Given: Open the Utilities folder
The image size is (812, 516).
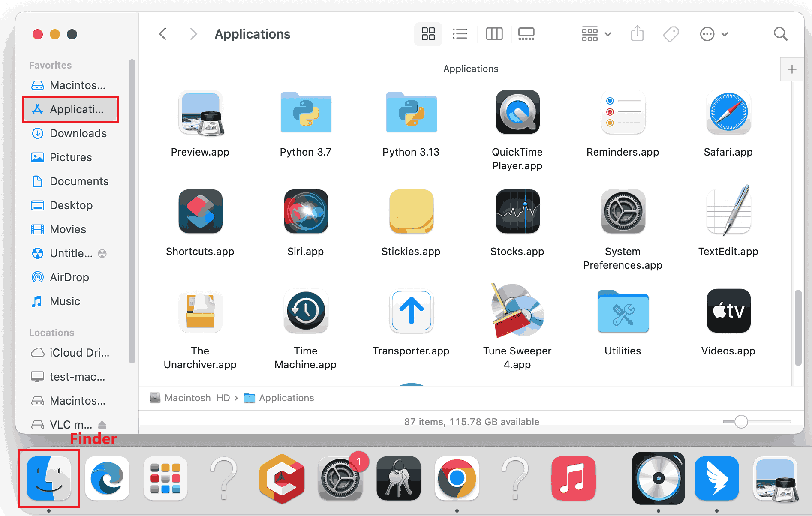Looking at the screenshot, I should coord(623,312).
